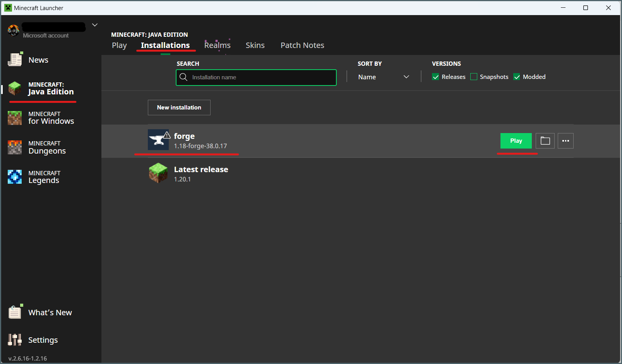Click the Latest release grass block icon
Screen dimensions: 622x364
coord(158,173)
